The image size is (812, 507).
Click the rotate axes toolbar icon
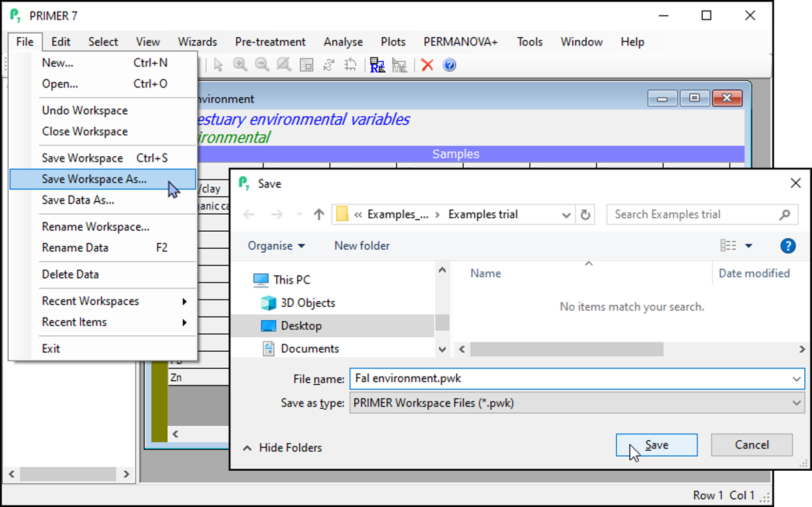click(350, 65)
